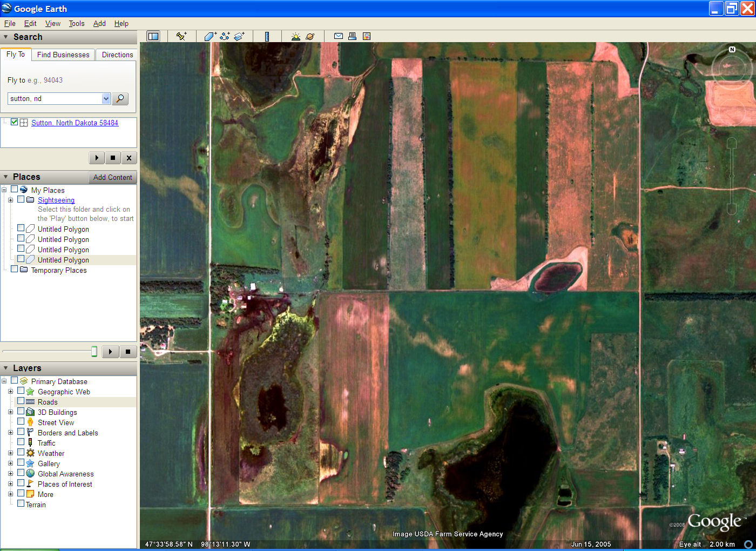The height and width of the screenshot is (551, 756).
Task: Enable the Traffic layer checkbox
Action: click(x=21, y=442)
